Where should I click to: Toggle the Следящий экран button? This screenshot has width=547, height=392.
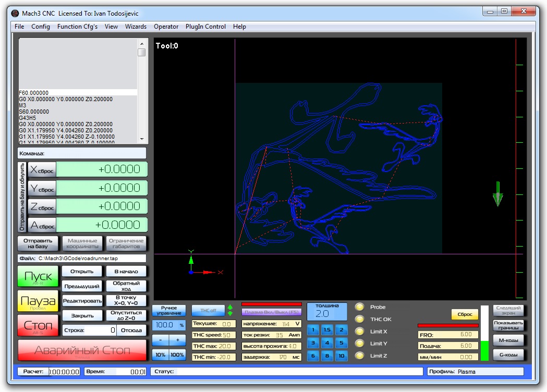point(508,310)
